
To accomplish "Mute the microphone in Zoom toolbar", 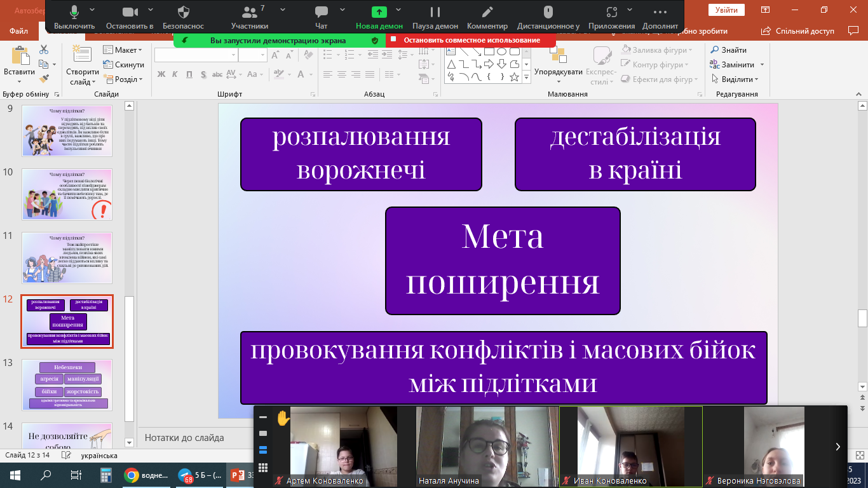I will click(74, 12).
